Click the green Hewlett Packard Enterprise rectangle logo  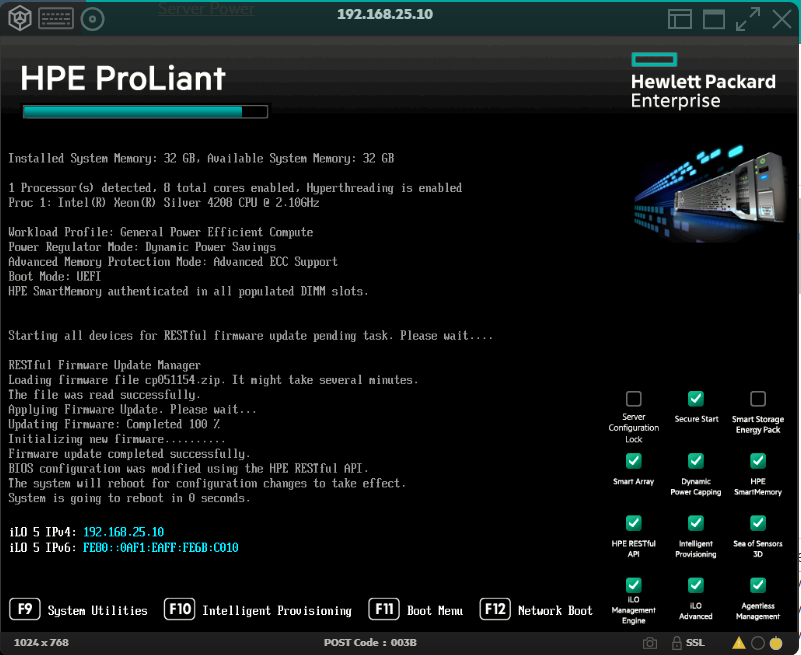point(654,60)
